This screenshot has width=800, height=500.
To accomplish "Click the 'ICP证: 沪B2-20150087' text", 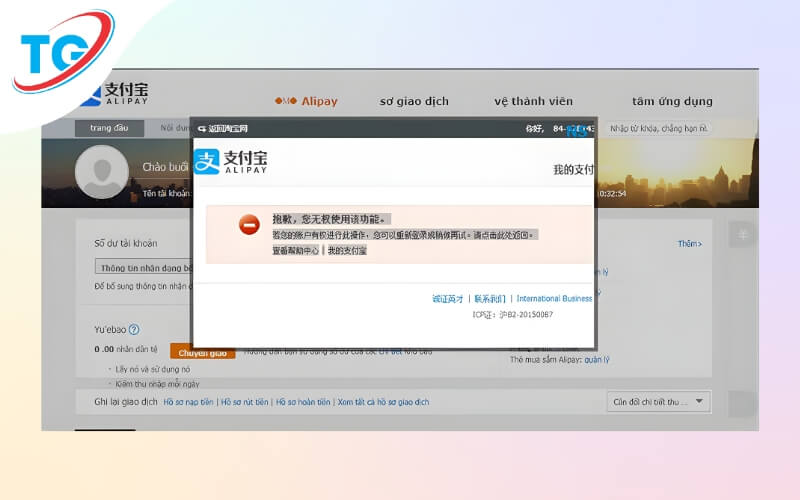I will pos(512,315).
